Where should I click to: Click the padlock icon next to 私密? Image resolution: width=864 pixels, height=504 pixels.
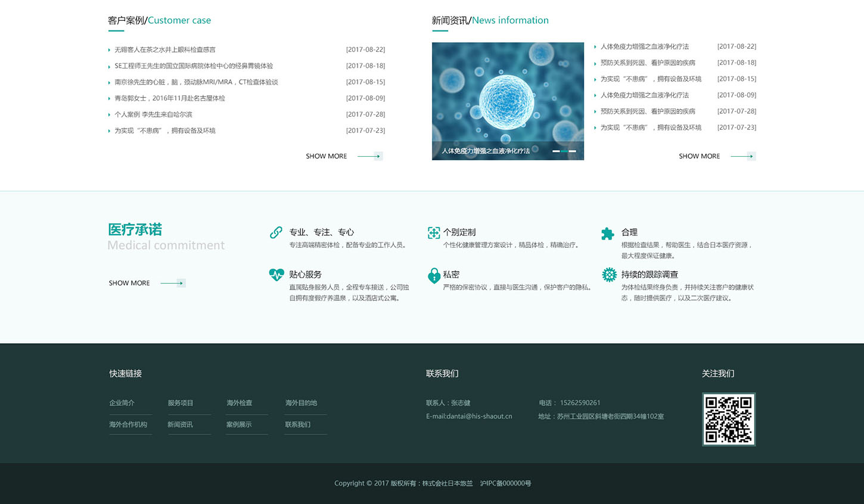pyautogui.click(x=434, y=275)
